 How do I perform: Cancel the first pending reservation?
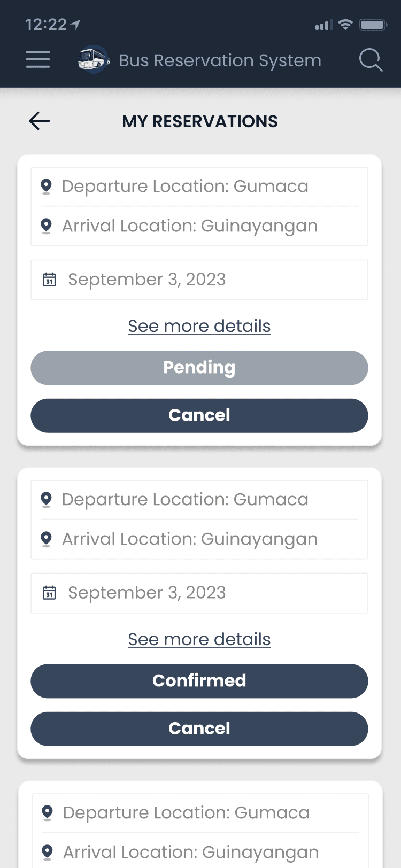pos(199,415)
